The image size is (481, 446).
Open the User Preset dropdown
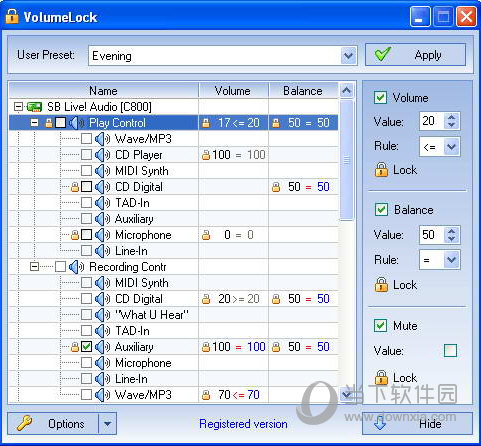pyautogui.click(x=349, y=56)
